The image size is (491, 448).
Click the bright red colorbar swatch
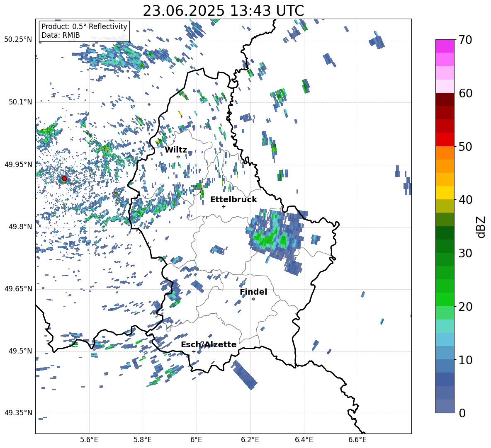coord(445,140)
